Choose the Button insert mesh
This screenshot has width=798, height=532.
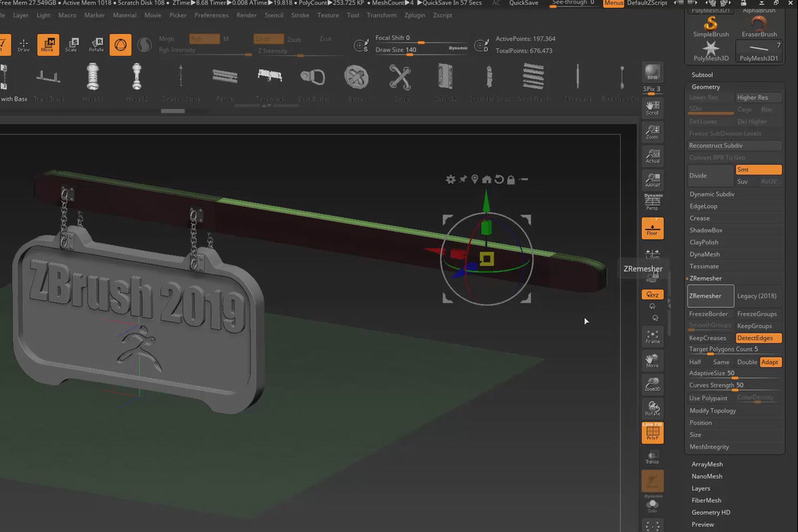click(x=356, y=82)
